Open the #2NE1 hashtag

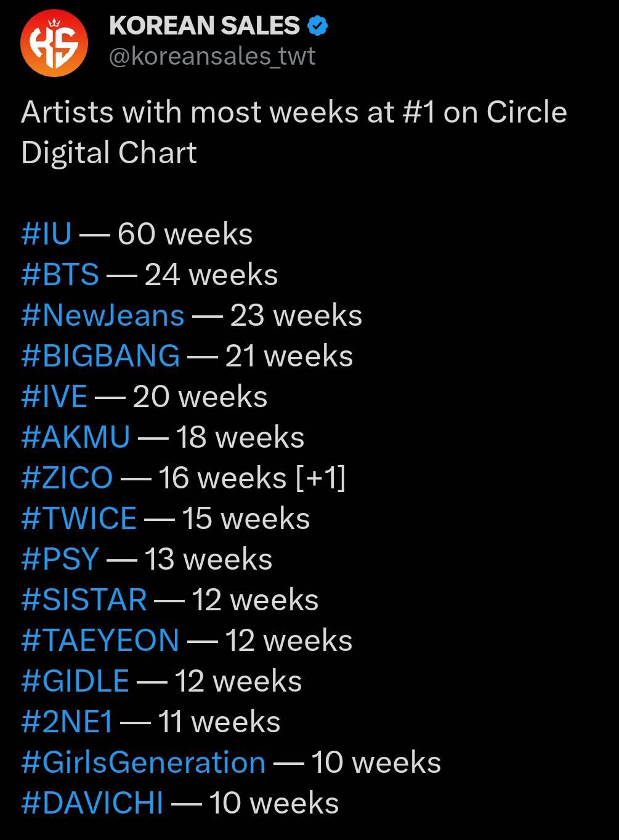(67, 722)
